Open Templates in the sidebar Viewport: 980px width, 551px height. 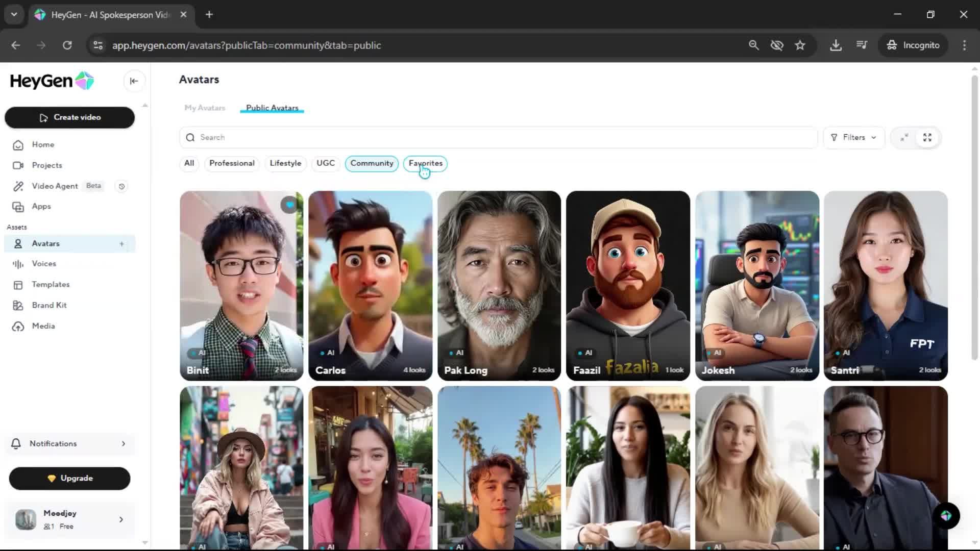[51, 285]
